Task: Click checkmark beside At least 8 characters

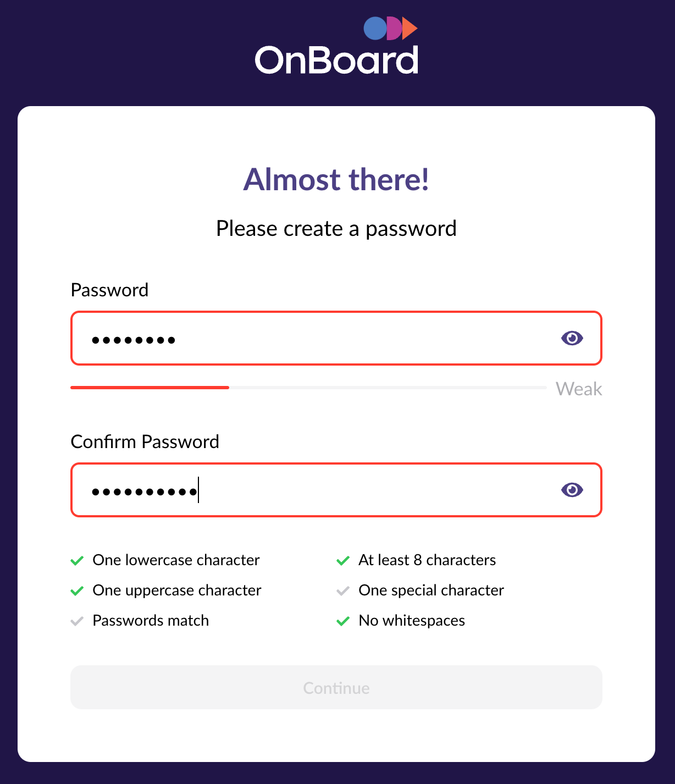Action: (343, 561)
